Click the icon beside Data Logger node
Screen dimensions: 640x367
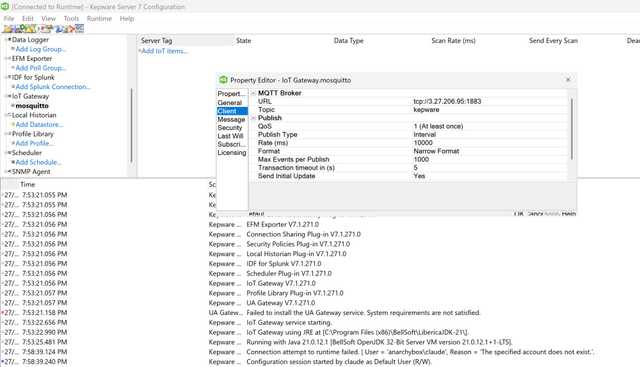click(x=9, y=40)
